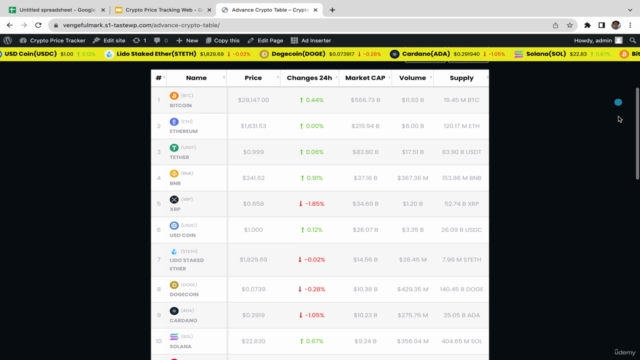Viewport: 640px width, 360px height.
Task: Open the New content menu
Action: (187, 40)
